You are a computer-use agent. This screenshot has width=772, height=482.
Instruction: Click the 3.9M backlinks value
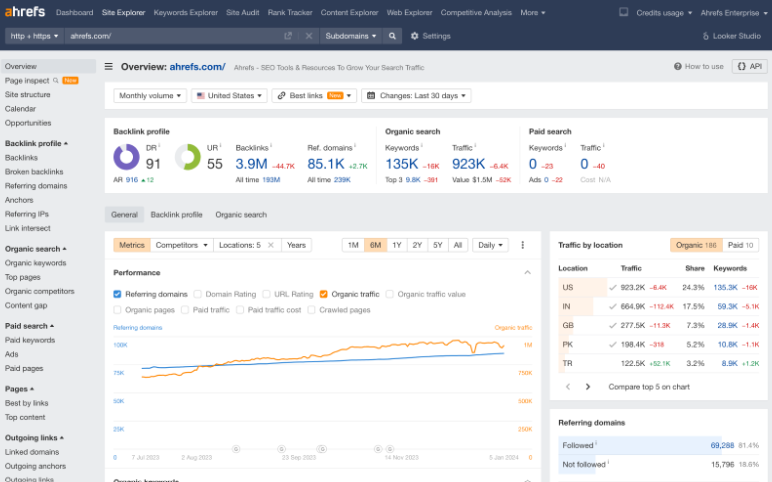click(x=251, y=164)
